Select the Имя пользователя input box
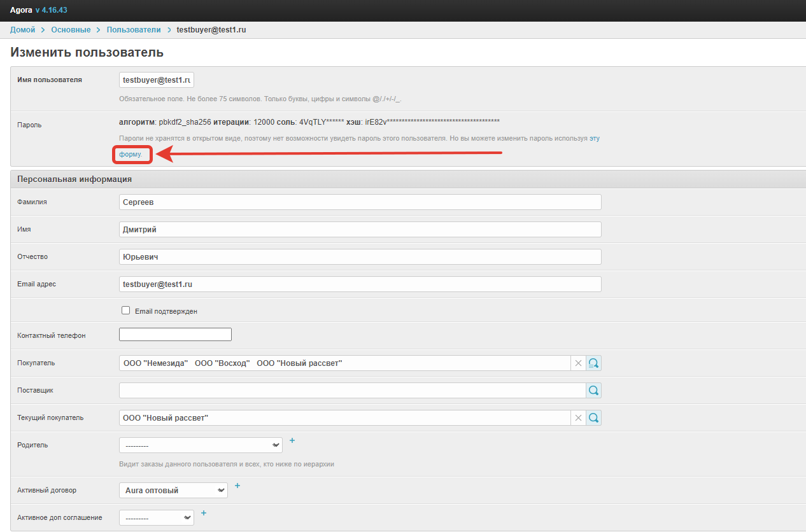 point(157,80)
